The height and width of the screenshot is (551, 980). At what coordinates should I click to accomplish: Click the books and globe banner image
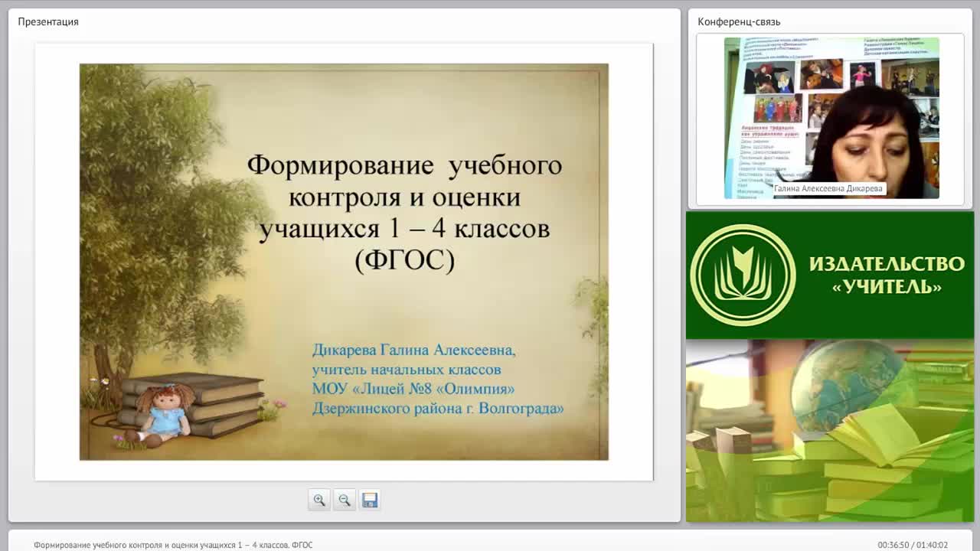(830, 431)
